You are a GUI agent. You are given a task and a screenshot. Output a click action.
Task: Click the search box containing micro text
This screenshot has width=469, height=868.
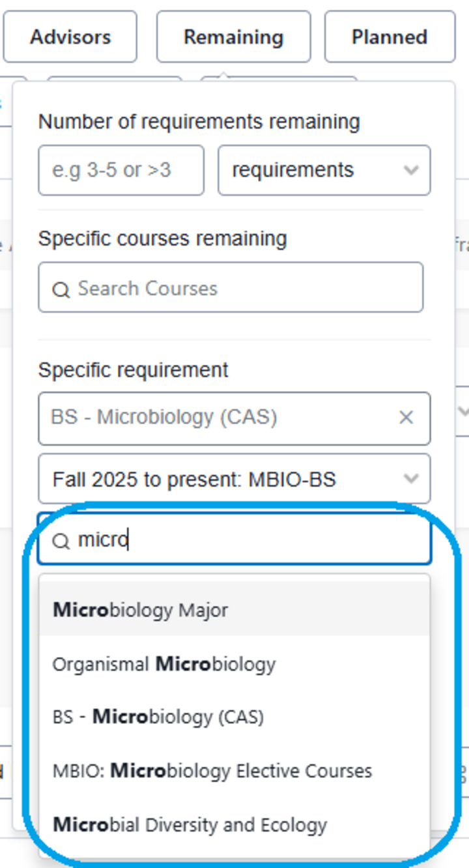234,540
